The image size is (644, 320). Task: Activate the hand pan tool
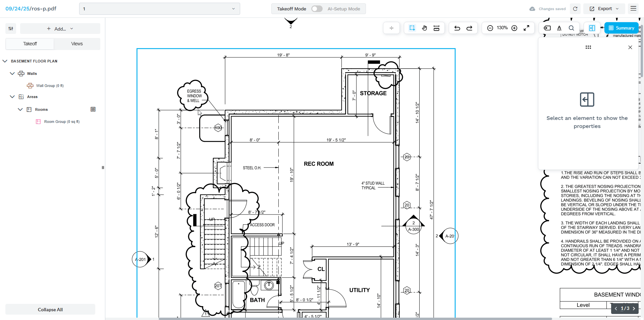coord(424,28)
